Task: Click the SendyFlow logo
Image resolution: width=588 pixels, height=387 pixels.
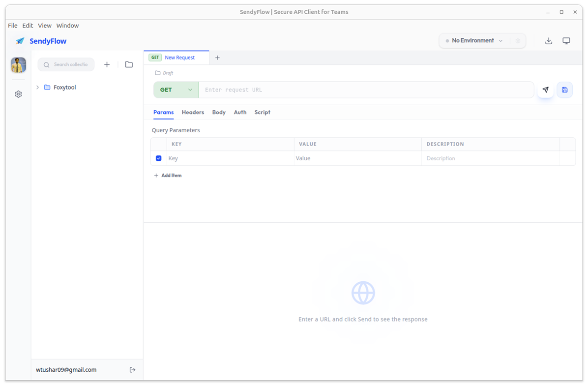Action: point(20,41)
